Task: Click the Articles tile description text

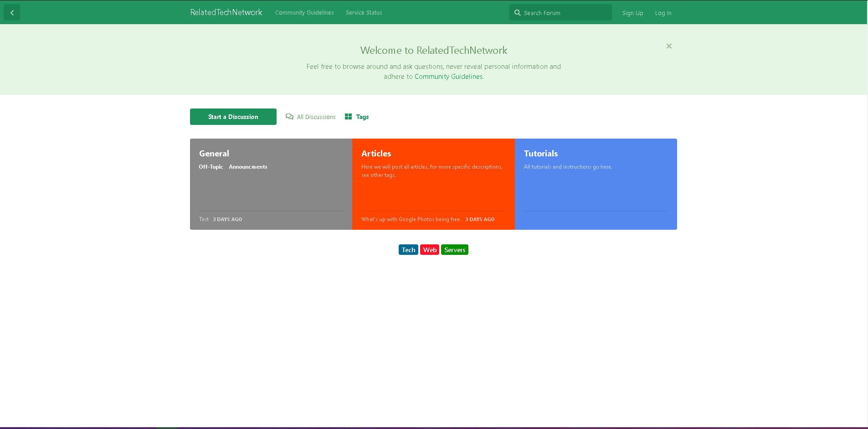Action: coord(432,171)
